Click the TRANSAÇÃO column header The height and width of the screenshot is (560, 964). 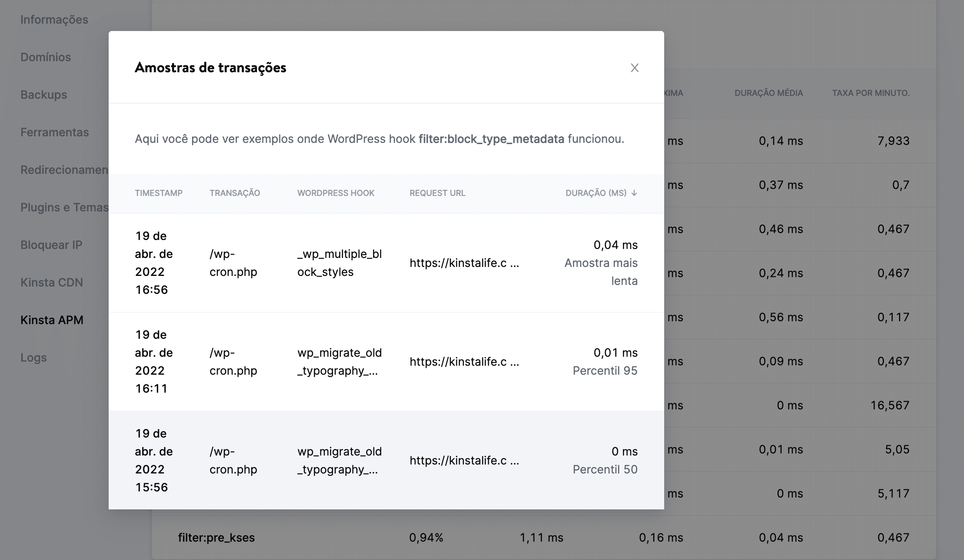point(235,193)
